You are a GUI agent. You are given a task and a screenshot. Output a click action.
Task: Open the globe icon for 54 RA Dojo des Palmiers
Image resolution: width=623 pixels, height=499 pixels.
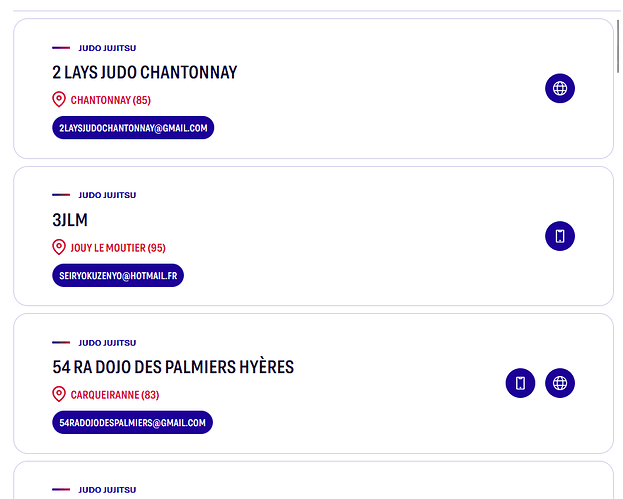click(560, 383)
